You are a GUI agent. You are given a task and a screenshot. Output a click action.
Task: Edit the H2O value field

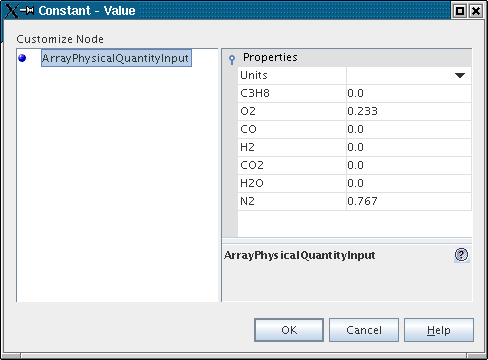click(409, 183)
